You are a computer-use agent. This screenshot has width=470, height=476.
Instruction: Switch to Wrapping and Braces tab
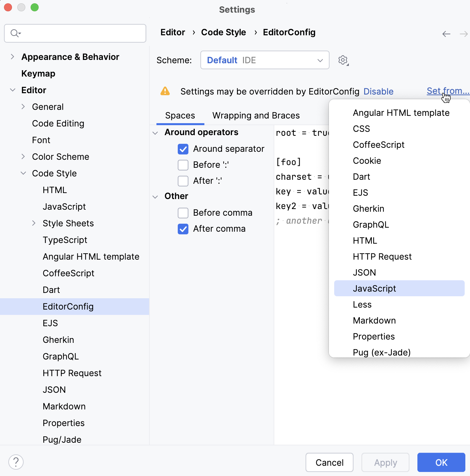256,116
